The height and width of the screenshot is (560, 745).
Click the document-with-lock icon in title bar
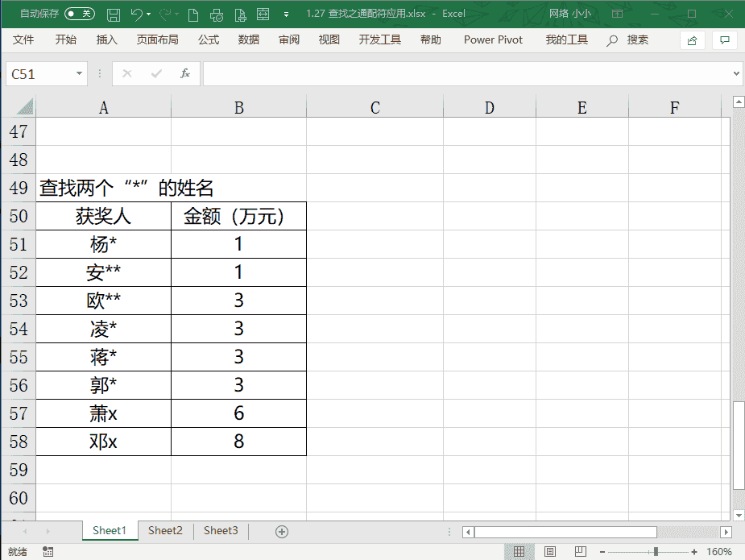click(x=241, y=15)
